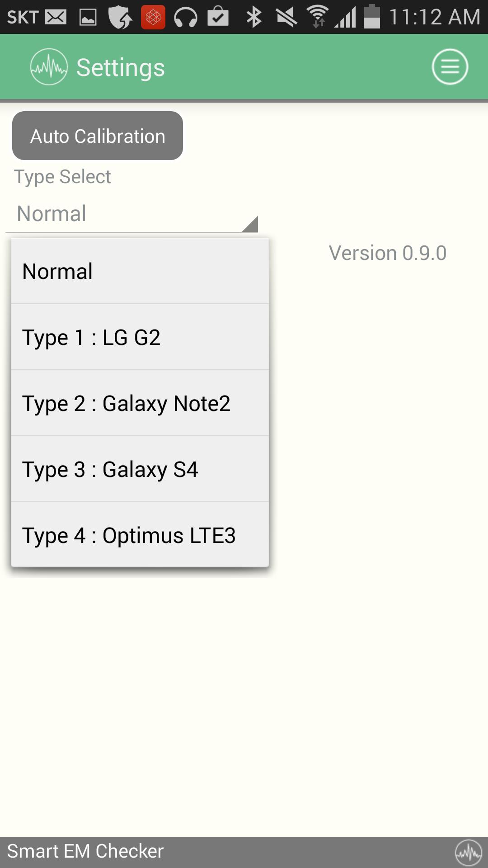Tap the picture notification icon
This screenshot has height=868, width=488.
click(x=88, y=17)
